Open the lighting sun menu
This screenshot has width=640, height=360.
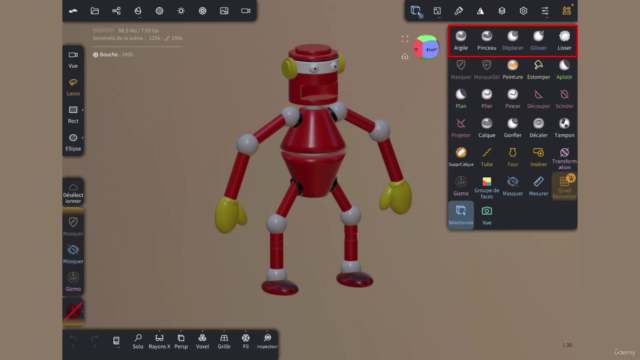coord(181,11)
